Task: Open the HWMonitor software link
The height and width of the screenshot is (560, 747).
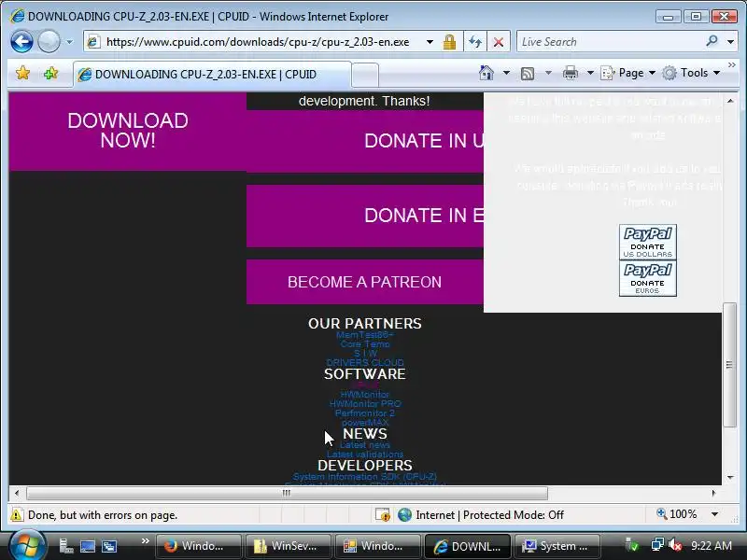Action: pyautogui.click(x=365, y=394)
